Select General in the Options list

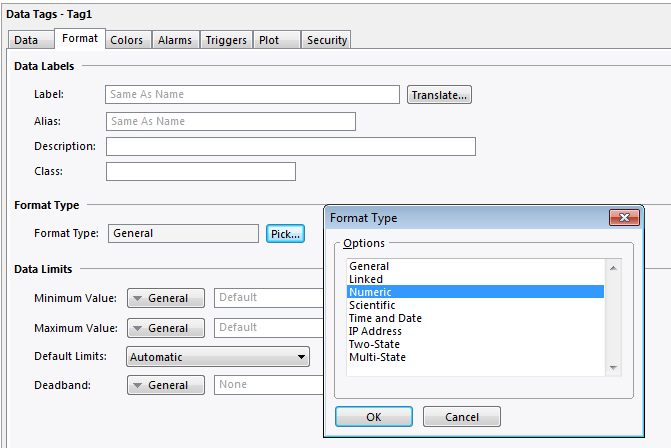point(475,266)
